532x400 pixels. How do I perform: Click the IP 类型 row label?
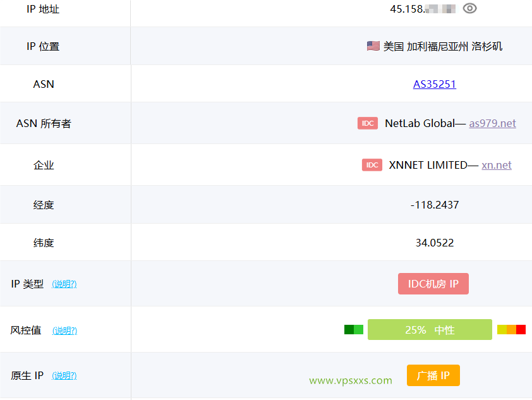27,284
